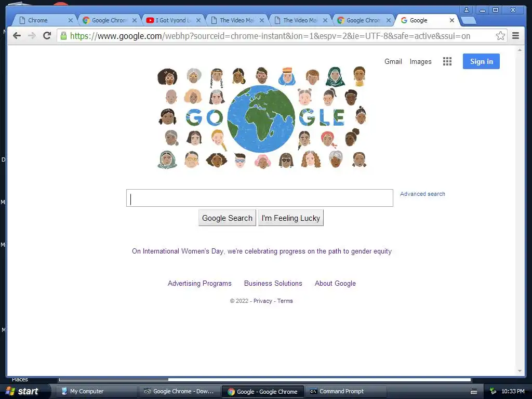532x399 pixels.
Task: Bookmark this page with the star icon
Action: tap(500, 36)
